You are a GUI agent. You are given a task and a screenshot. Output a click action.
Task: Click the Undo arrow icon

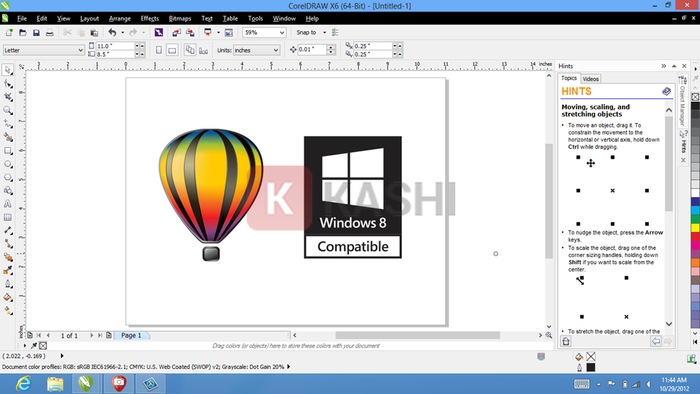tap(112, 32)
